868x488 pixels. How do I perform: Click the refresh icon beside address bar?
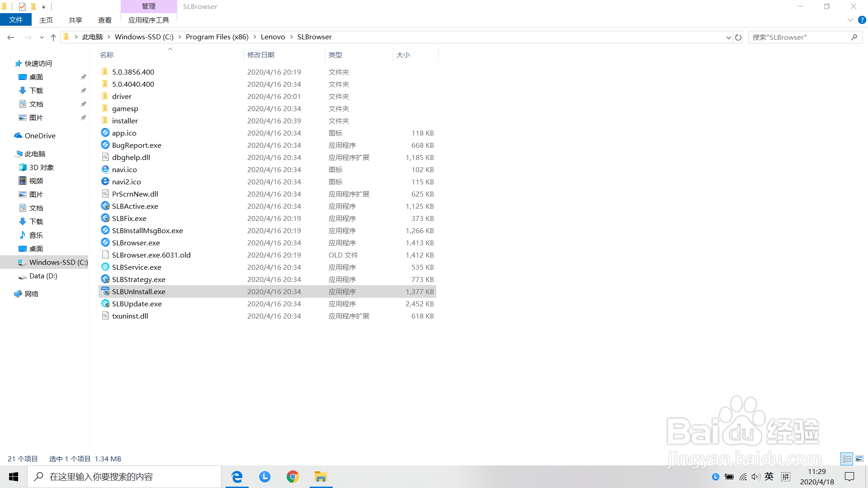[x=738, y=37]
